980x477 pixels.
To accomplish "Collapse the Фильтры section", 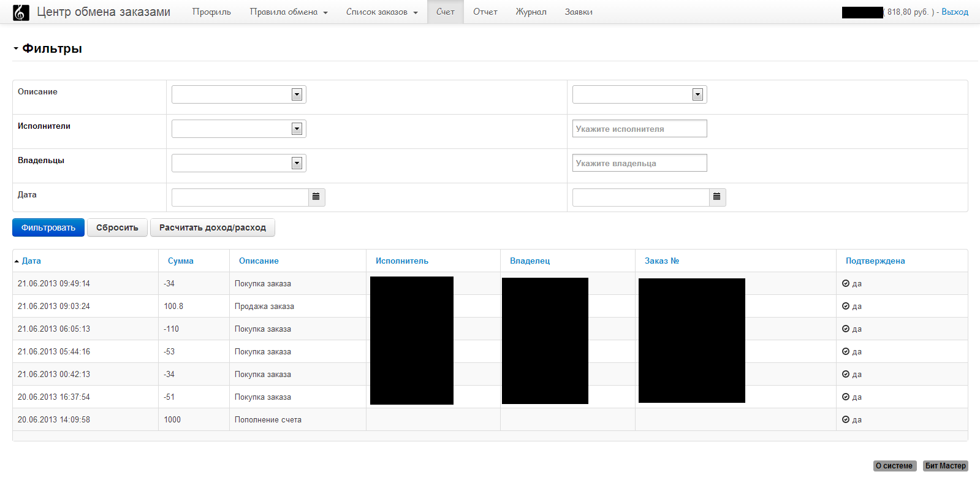I will click(x=47, y=48).
